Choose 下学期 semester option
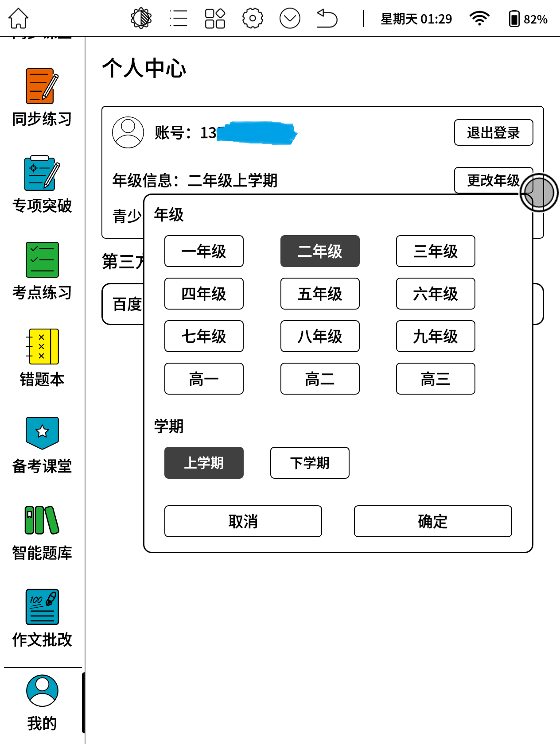The height and width of the screenshot is (744, 560). click(310, 463)
